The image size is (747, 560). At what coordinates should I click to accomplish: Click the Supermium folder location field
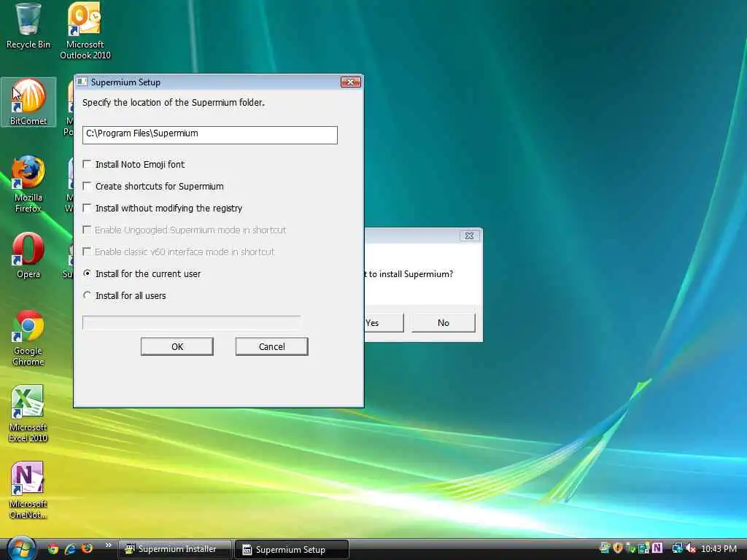pos(209,135)
